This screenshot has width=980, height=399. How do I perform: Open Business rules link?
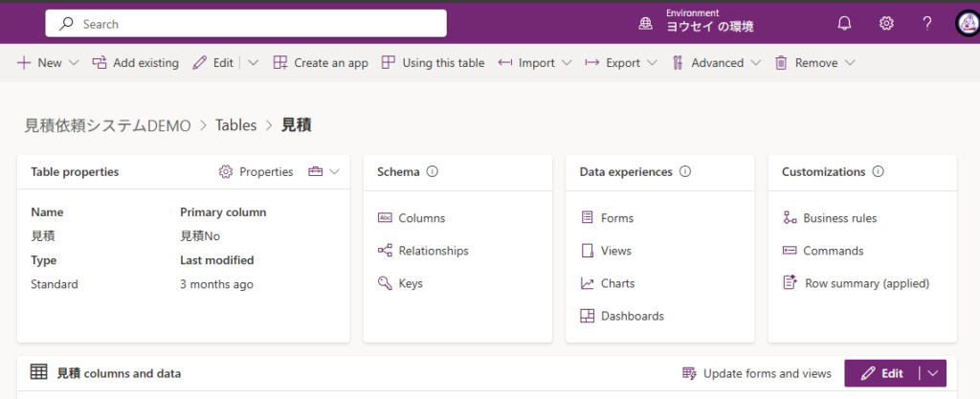click(x=839, y=218)
